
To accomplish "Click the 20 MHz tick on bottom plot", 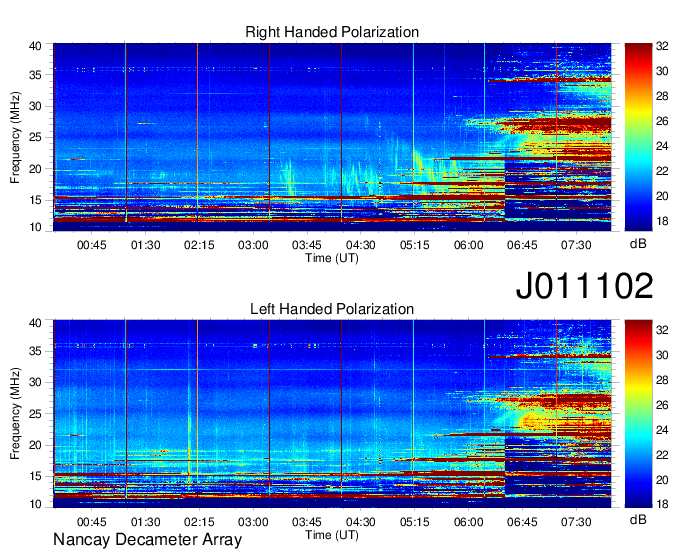I will pyautogui.click(x=35, y=445).
